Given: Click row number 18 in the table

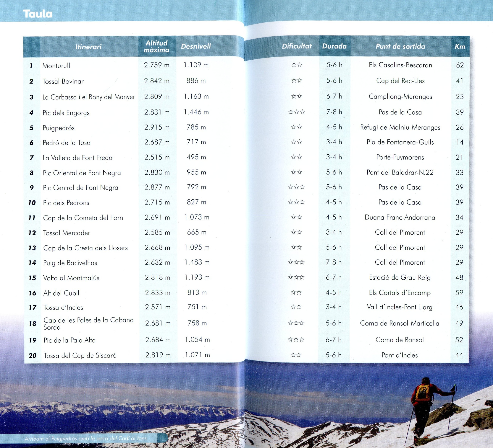Looking at the screenshot, I should pos(33,324).
